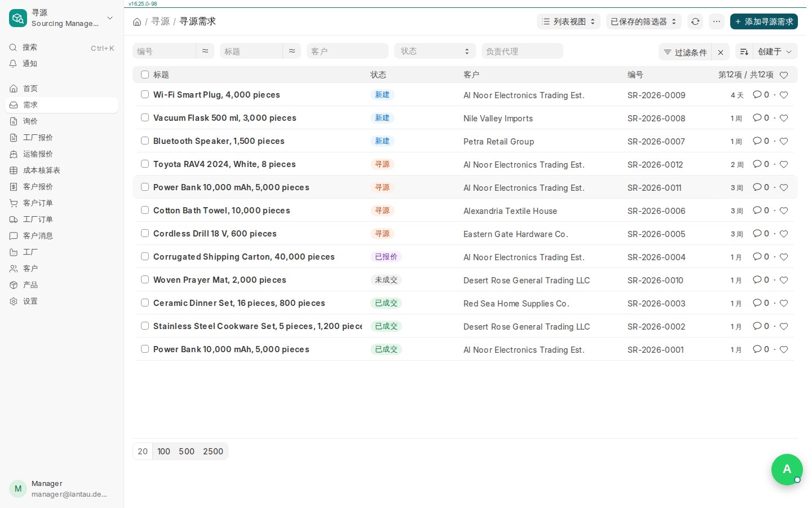Click the 过滤条件 button
The height and width of the screenshot is (508, 812).
point(685,52)
